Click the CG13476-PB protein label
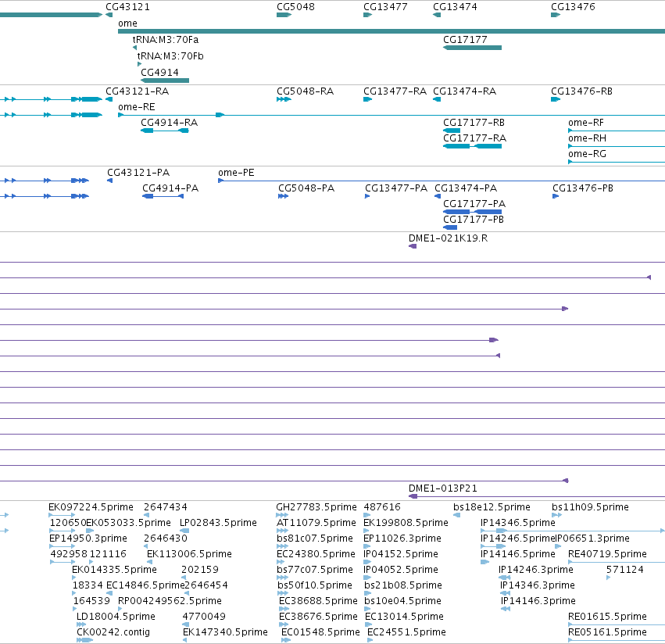665x644 pixels. click(x=583, y=188)
